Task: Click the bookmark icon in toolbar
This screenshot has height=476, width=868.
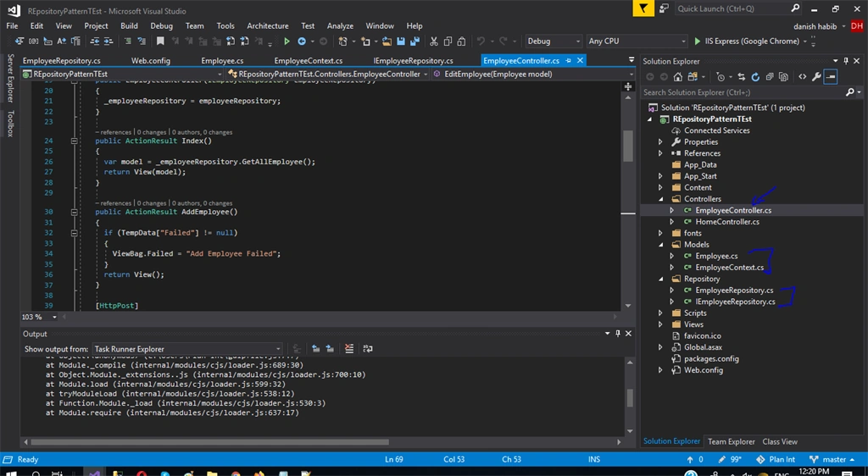Action: (160, 41)
